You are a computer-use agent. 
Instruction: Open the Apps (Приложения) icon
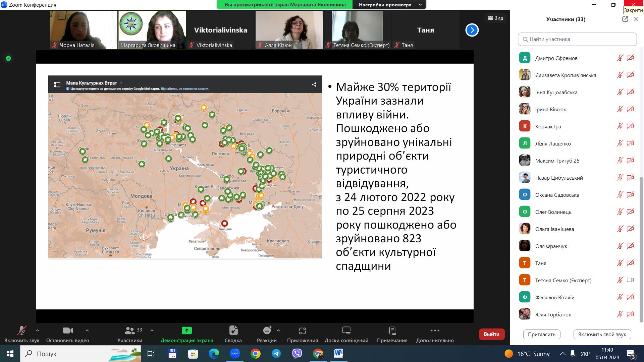click(x=302, y=331)
